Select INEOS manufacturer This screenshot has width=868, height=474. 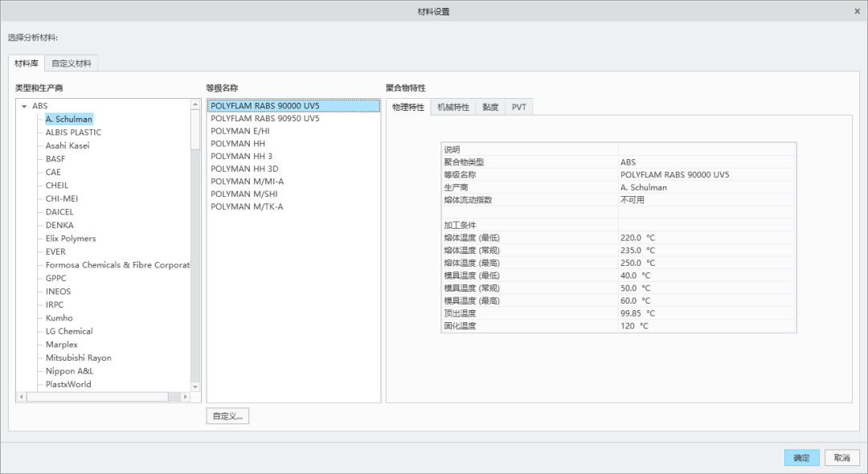pyautogui.click(x=58, y=292)
